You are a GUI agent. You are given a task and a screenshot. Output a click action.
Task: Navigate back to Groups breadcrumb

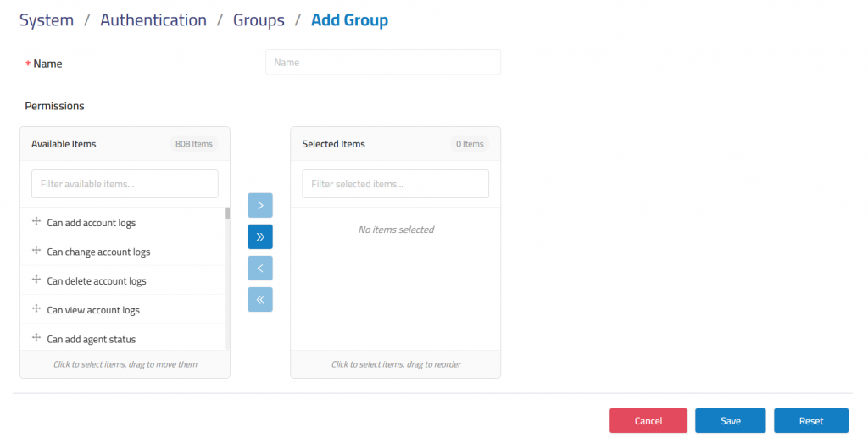(x=259, y=20)
